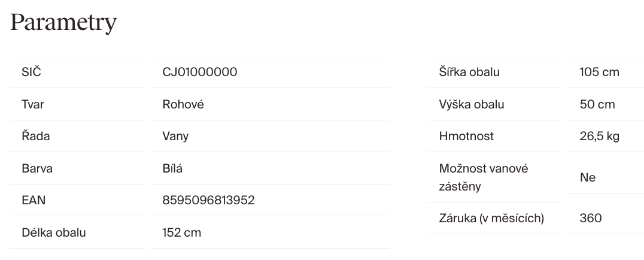Image resolution: width=644 pixels, height=260 pixels.
Task: Click the Parametry heading
Action: click(x=63, y=23)
